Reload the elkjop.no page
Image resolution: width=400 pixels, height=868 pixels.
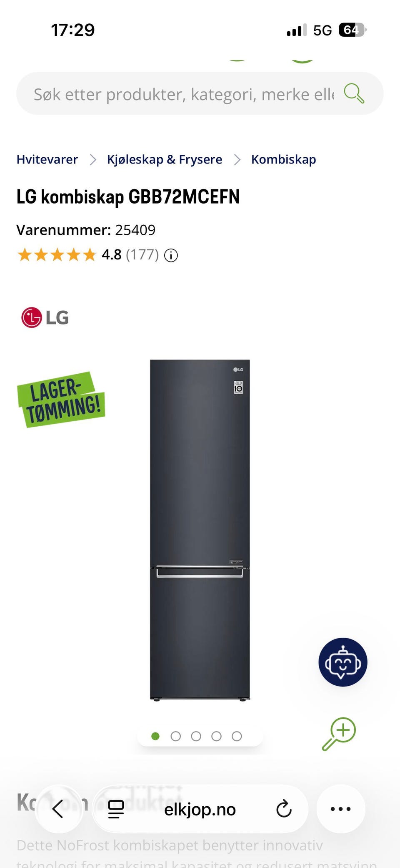pyautogui.click(x=284, y=809)
